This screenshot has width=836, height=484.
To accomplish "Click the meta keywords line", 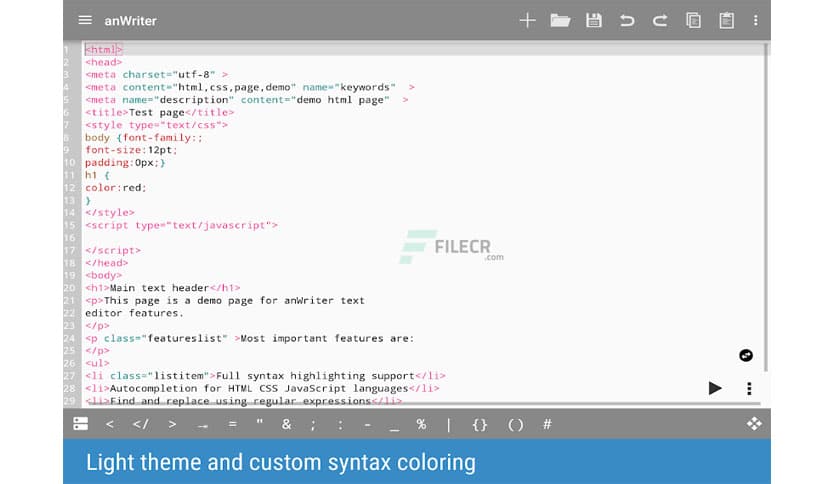I will [x=250, y=87].
